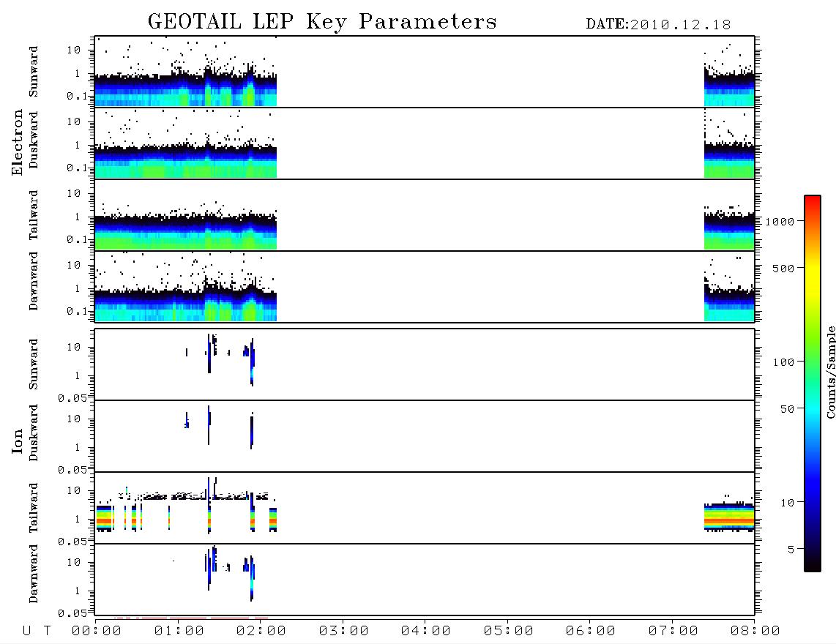Click the vertical "Electron" group label
Screen dimensions: 836x644
[x=18, y=143]
